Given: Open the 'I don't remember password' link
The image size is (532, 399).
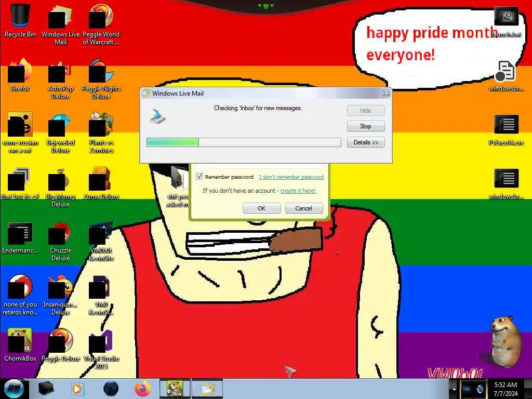Looking at the screenshot, I should point(291,177).
